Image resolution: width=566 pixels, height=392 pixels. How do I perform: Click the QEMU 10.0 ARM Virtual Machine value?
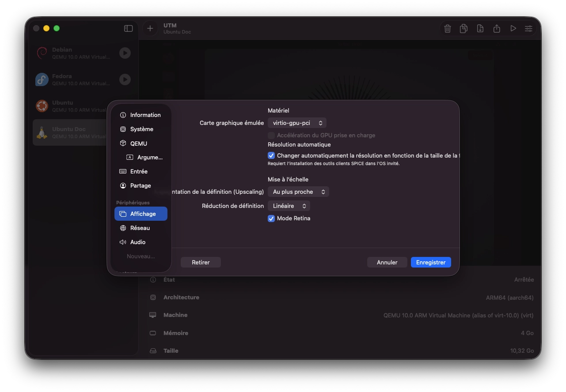click(459, 315)
